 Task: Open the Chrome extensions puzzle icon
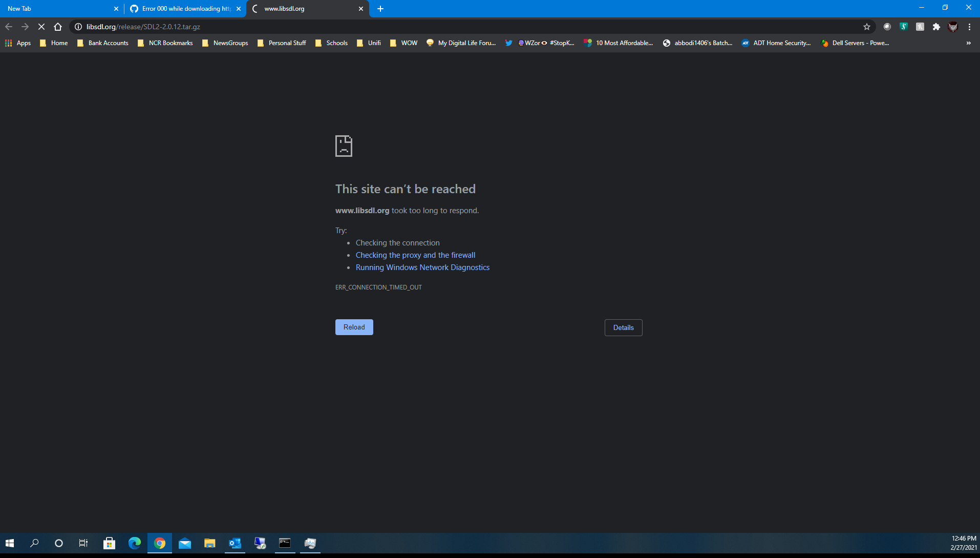(x=937, y=27)
